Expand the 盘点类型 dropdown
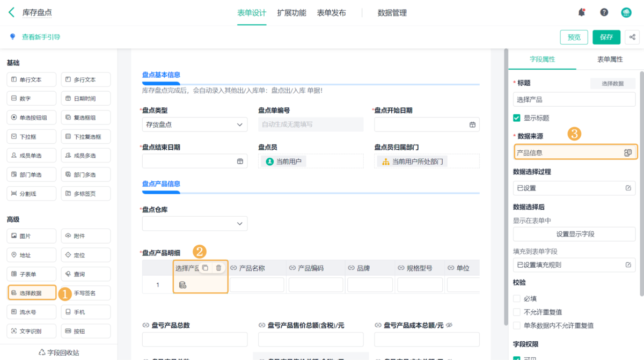 pos(239,124)
